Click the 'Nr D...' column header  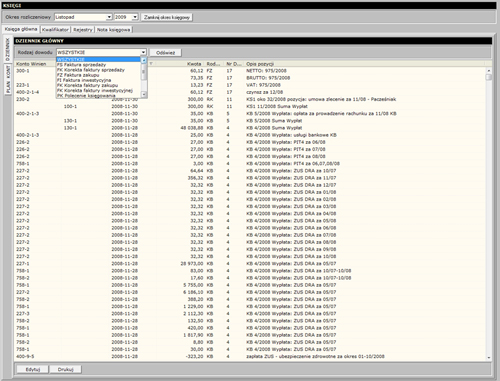pos(234,64)
